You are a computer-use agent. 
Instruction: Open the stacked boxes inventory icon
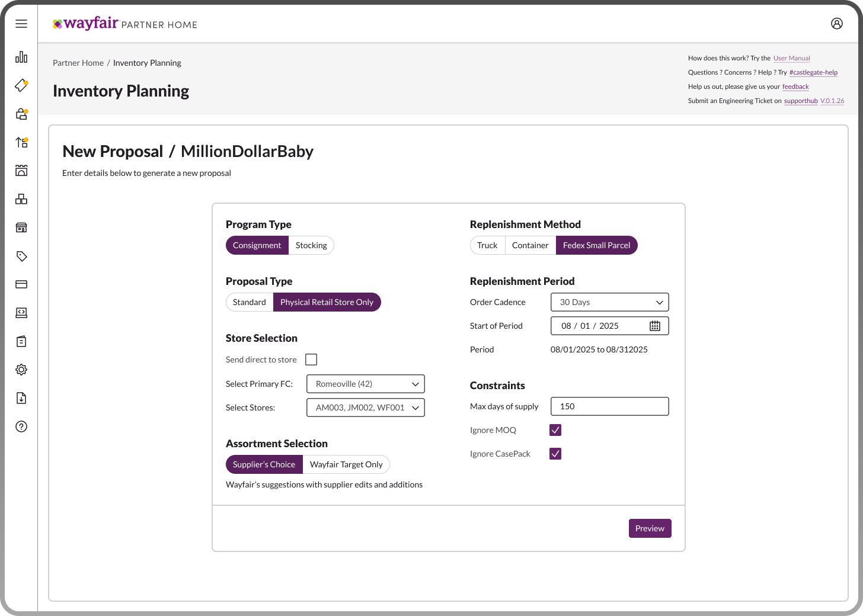pyautogui.click(x=21, y=199)
